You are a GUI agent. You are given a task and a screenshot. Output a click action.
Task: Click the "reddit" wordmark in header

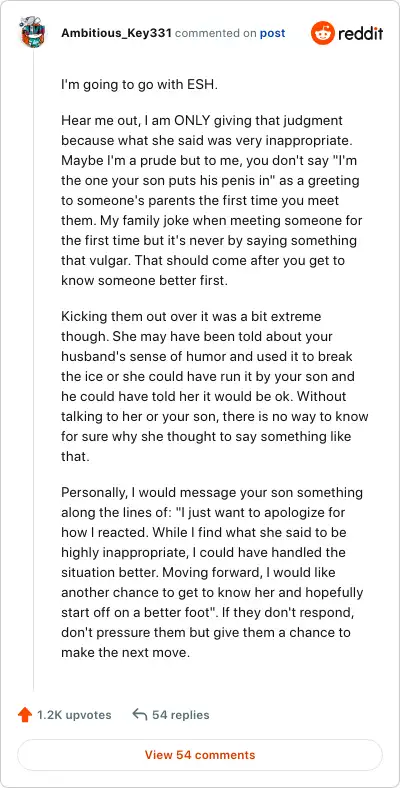[360, 33]
